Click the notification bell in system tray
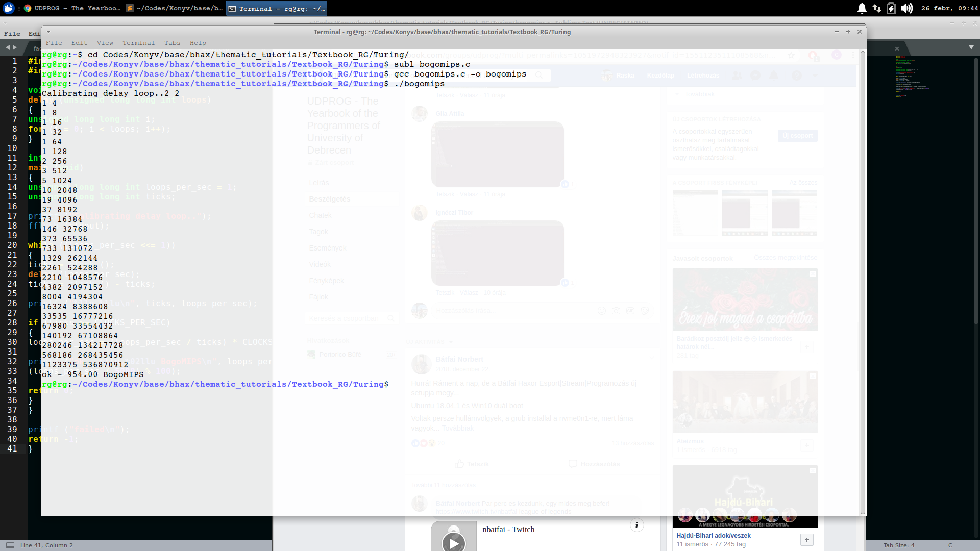 862,8
